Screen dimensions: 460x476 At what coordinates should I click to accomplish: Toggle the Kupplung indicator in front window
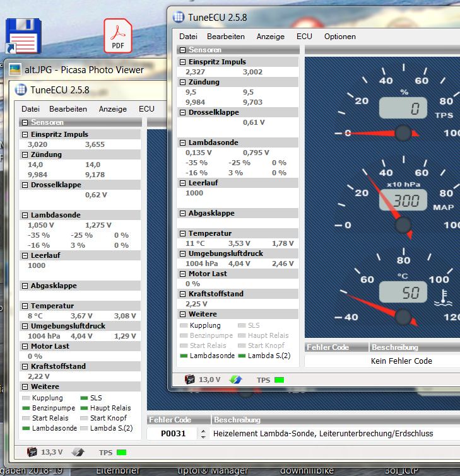coord(184,325)
